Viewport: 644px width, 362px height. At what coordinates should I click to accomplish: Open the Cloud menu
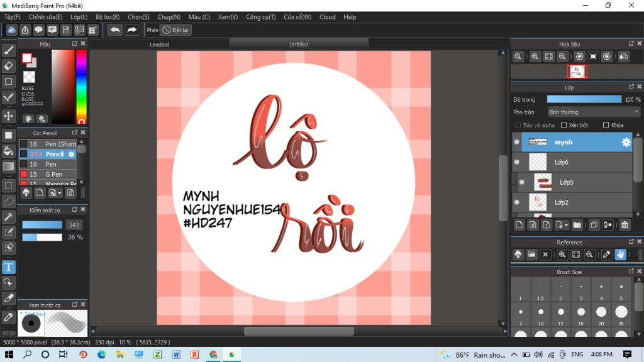(x=327, y=17)
